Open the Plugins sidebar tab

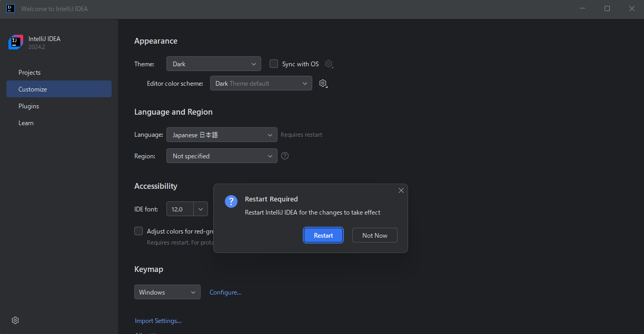59,106
